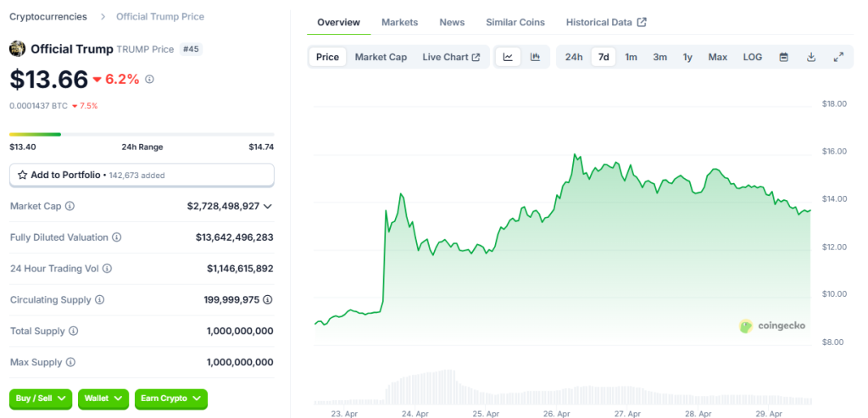Switch to the Similar Coins tab

pos(515,22)
